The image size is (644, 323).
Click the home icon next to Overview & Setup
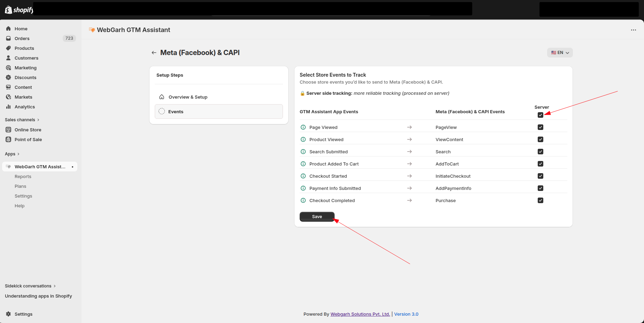click(162, 97)
